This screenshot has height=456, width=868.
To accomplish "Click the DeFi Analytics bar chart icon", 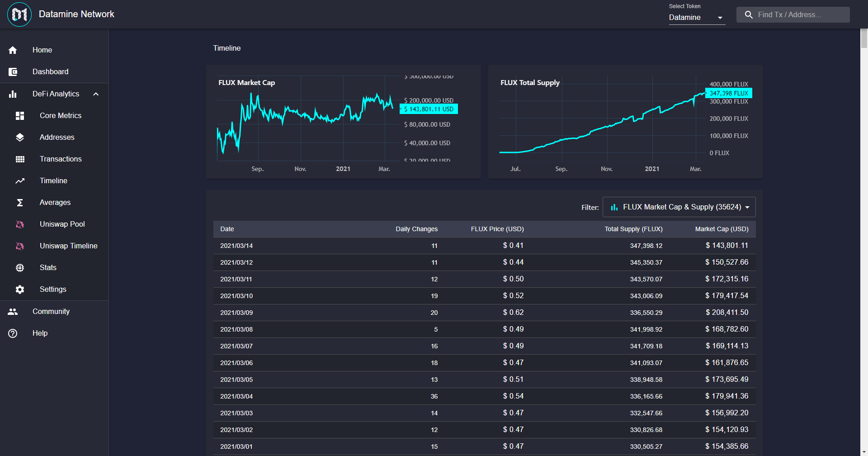I will tap(13, 94).
